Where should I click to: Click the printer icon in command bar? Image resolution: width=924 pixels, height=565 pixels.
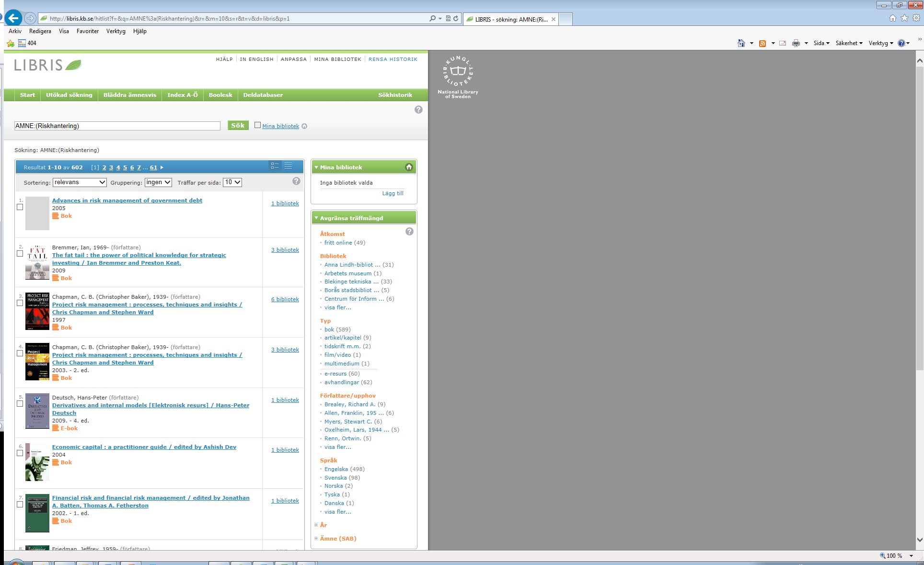[796, 43]
